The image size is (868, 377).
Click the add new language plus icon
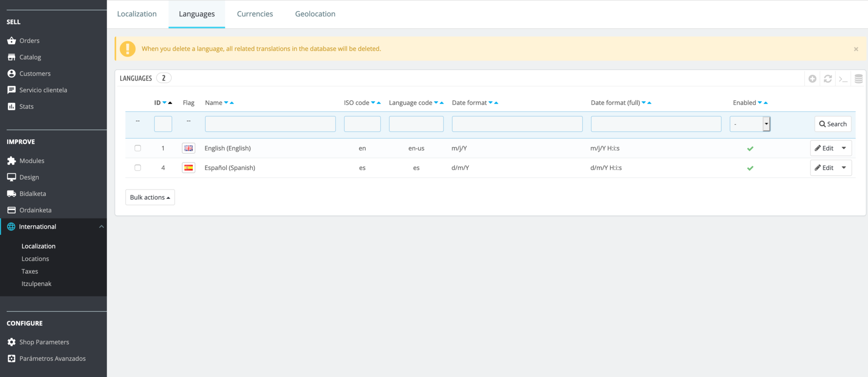tap(812, 79)
